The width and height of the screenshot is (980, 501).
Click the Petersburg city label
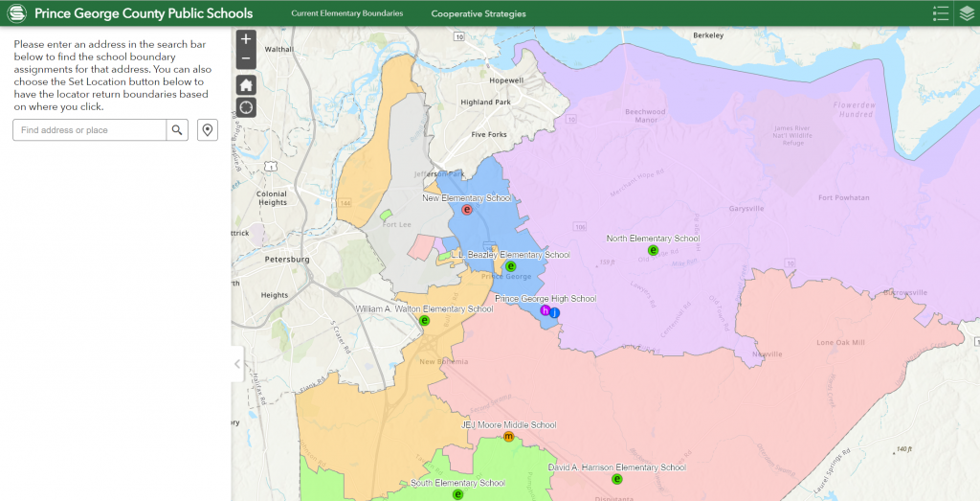[x=287, y=259]
